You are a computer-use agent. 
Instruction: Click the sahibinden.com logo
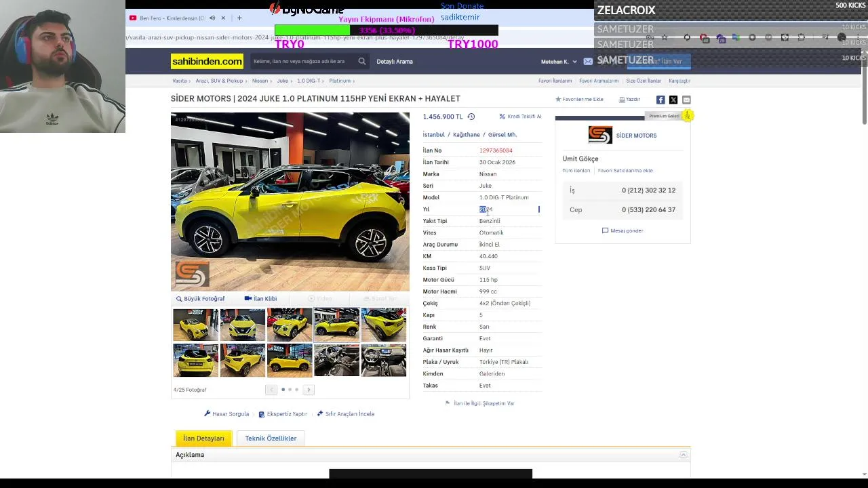tap(207, 62)
